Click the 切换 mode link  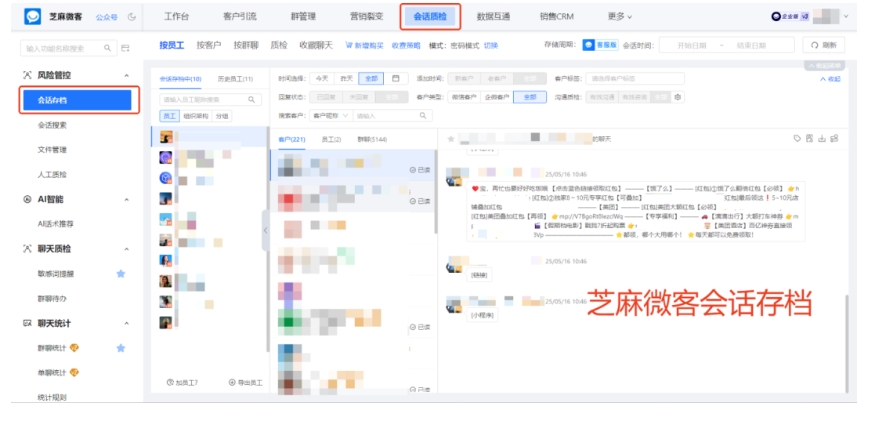pyautogui.click(x=491, y=45)
